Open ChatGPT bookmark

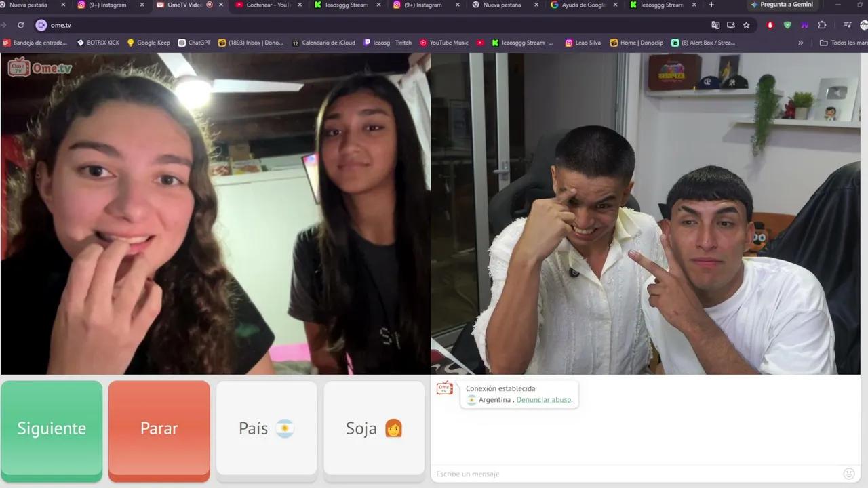(194, 43)
